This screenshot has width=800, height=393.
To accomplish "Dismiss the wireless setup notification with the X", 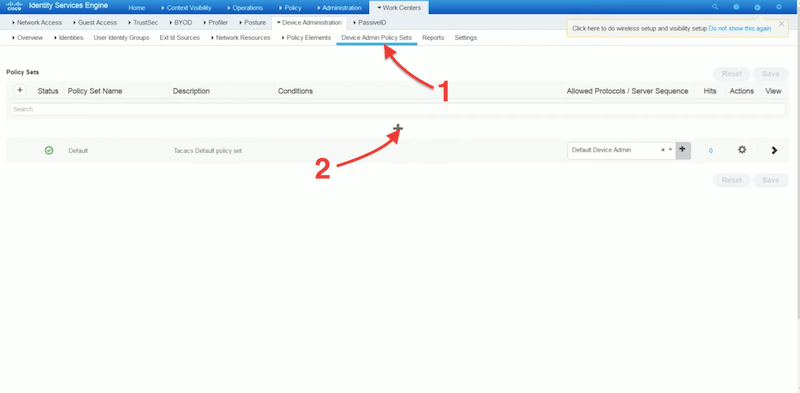I will pyautogui.click(x=782, y=23).
